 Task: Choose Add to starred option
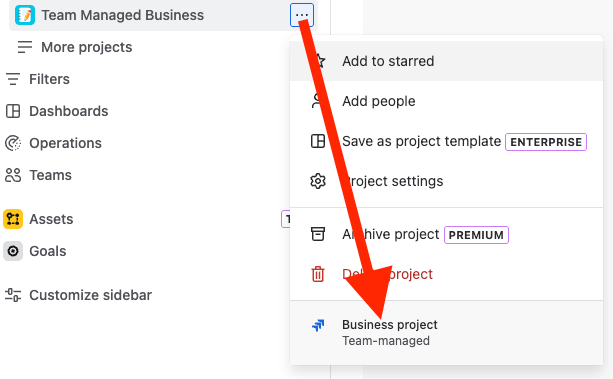click(x=446, y=61)
